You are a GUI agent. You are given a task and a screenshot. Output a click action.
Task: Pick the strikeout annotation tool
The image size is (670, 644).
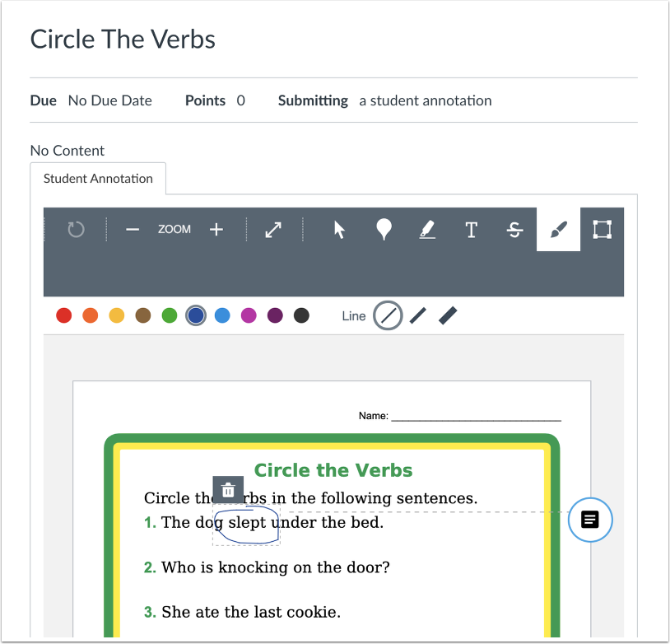(x=515, y=230)
